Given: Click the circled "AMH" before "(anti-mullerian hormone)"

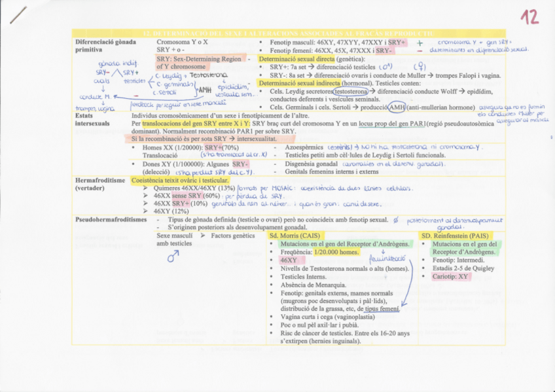Looking at the screenshot, I should pyautogui.click(x=397, y=107).
